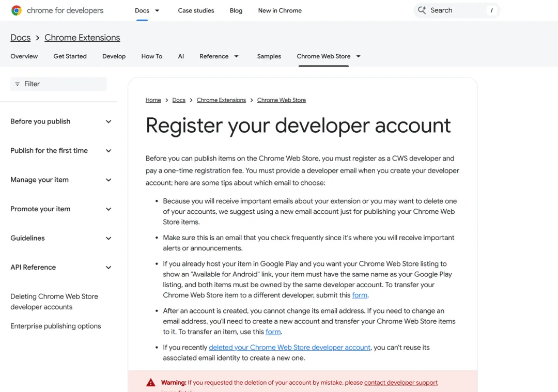Viewport: 558px width, 392px height.
Task: Open the Chrome Web Store tab dropdown arrow
Action: coord(359,56)
